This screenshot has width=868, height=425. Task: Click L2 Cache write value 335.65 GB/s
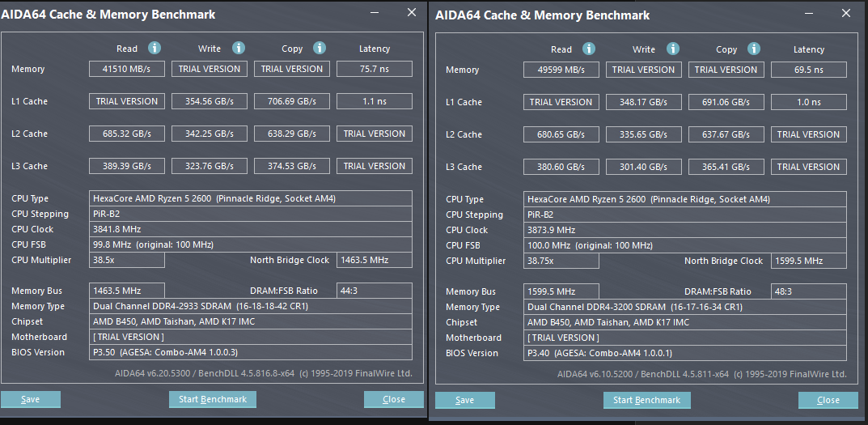coord(644,134)
